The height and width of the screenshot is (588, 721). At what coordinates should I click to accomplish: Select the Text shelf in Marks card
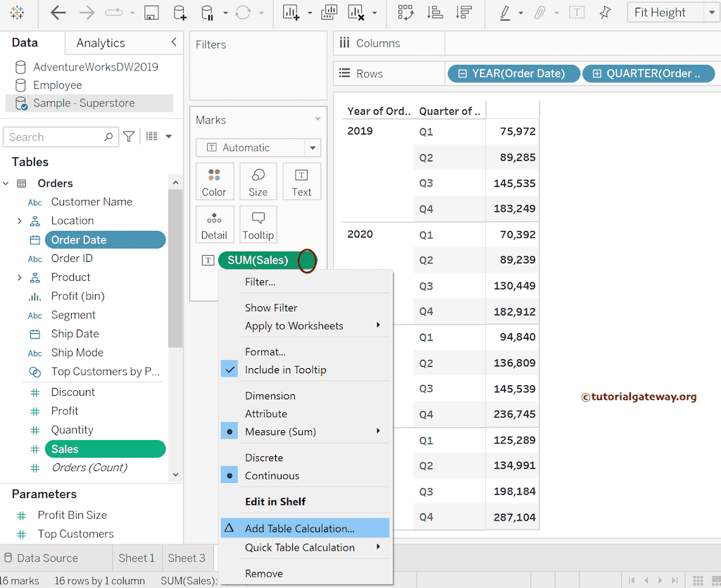(301, 181)
